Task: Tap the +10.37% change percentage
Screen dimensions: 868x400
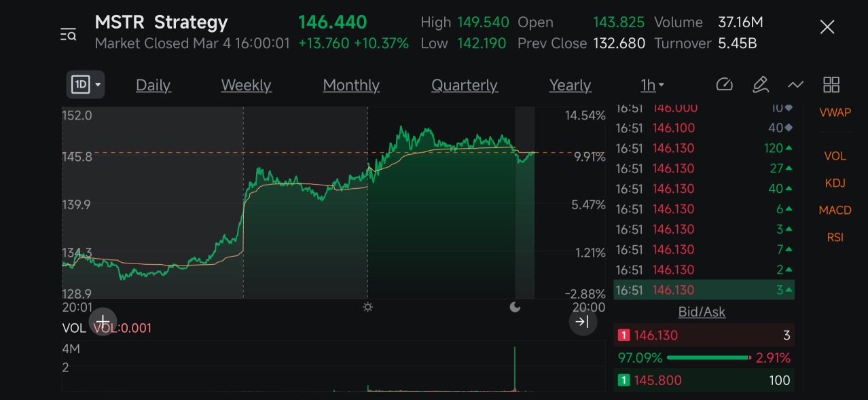Action: 381,43
